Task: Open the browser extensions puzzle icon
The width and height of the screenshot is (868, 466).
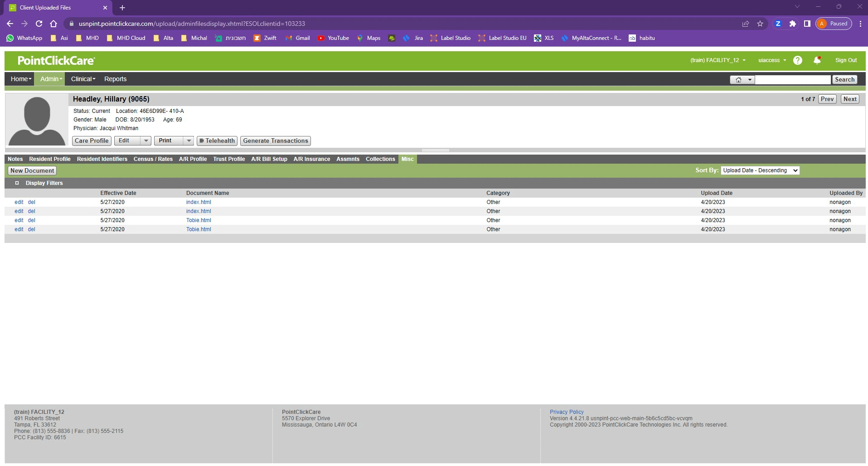Action: click(792, 24)
